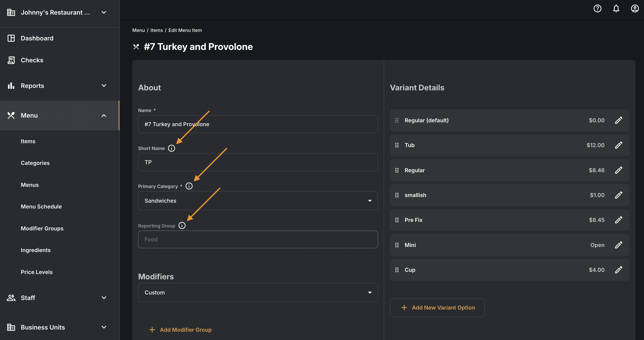
Task: Click the Staff people icon in sidebar
Action: click(11, 298)
